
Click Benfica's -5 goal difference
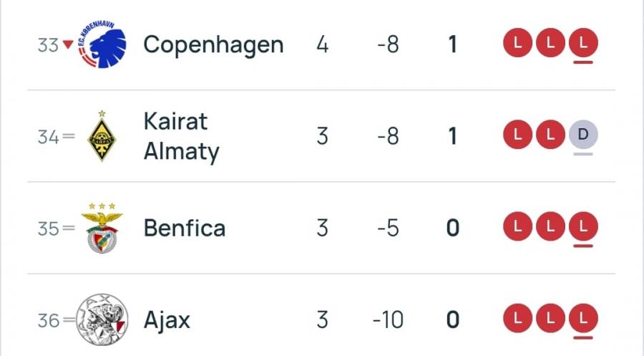point(388,228)
